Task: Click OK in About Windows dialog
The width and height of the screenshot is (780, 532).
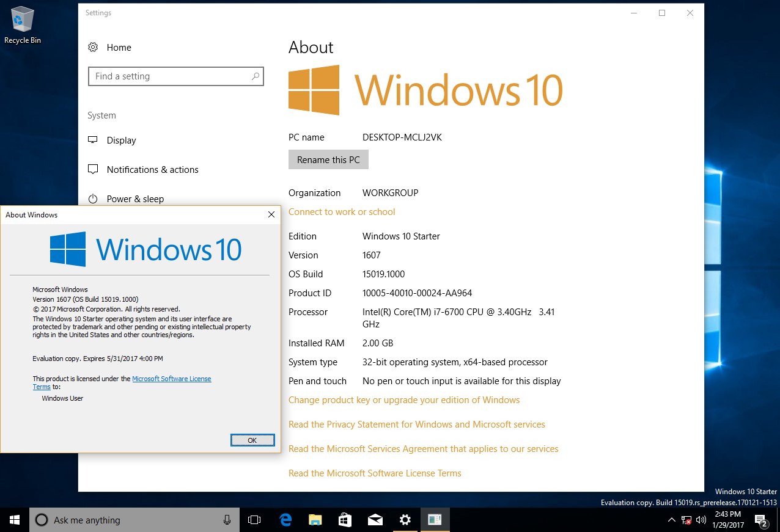Action: [252, 440]
